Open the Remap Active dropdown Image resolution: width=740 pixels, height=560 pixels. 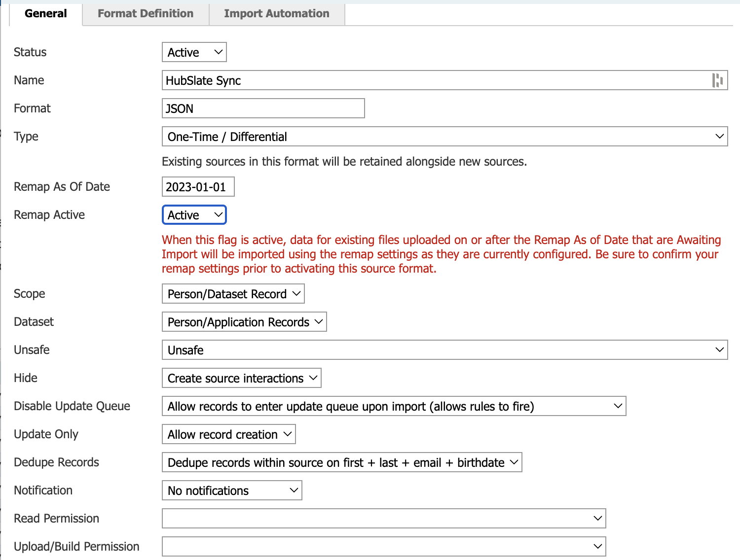[194, 215]
